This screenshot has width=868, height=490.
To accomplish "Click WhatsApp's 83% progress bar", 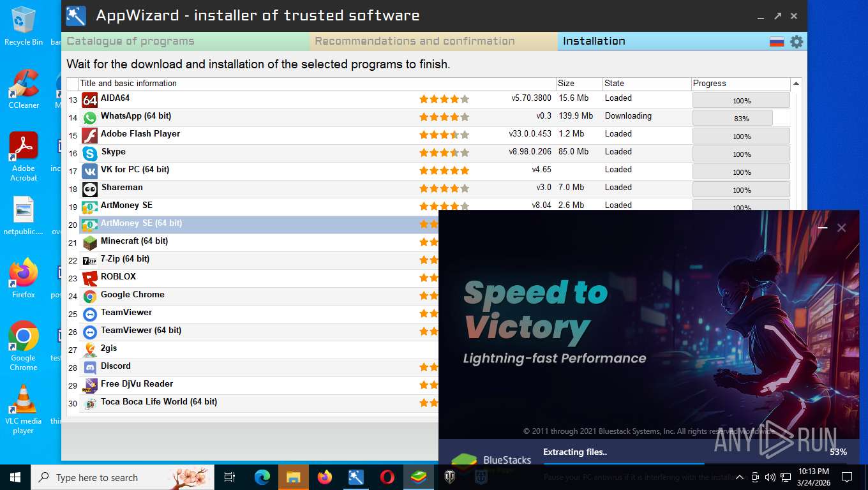I will [741, 118].
